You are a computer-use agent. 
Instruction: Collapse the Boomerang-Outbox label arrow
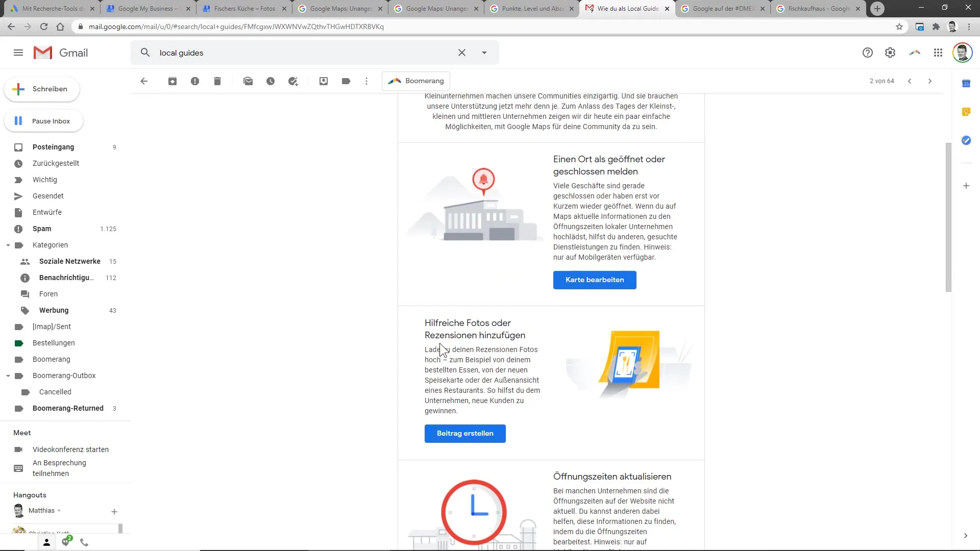(x=8, y=376)
